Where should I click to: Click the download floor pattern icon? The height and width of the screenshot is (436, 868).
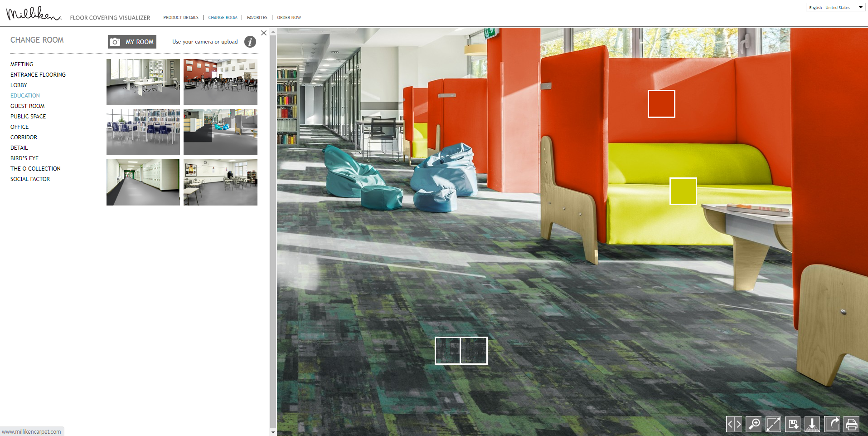812,424
